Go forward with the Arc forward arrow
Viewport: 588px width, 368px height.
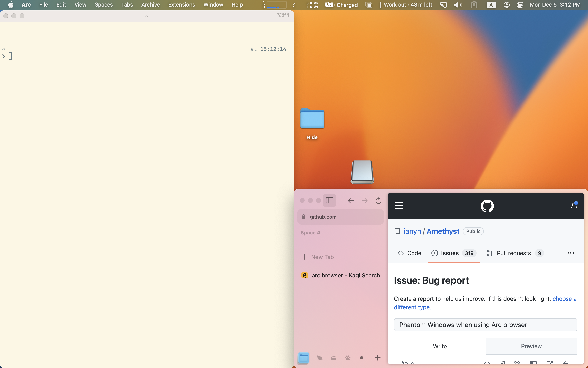[364, 201]
